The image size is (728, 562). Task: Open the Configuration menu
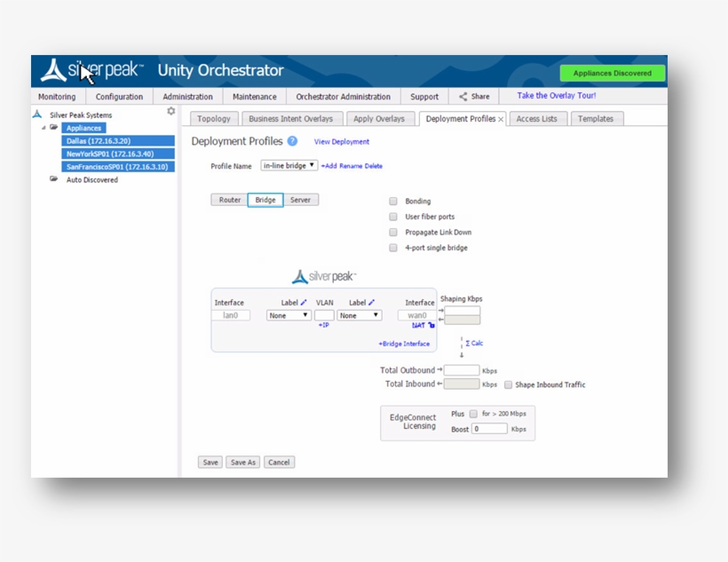click(119, 97)
